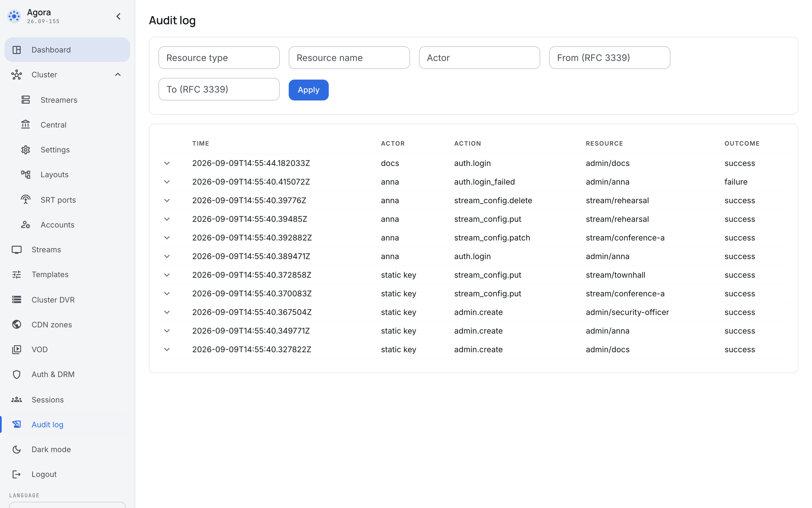
Task: Open cluster Settings
Action: click(x=67, y=150)
